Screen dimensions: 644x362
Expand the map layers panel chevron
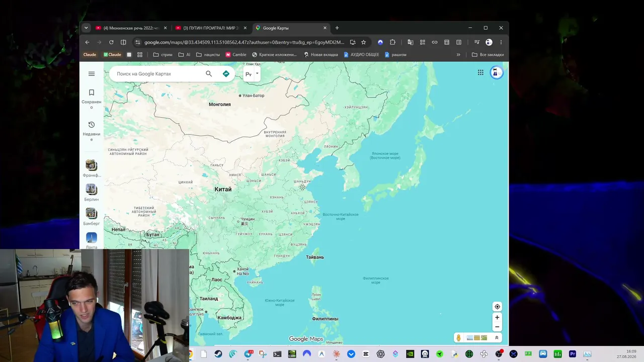tap(497, 338)
